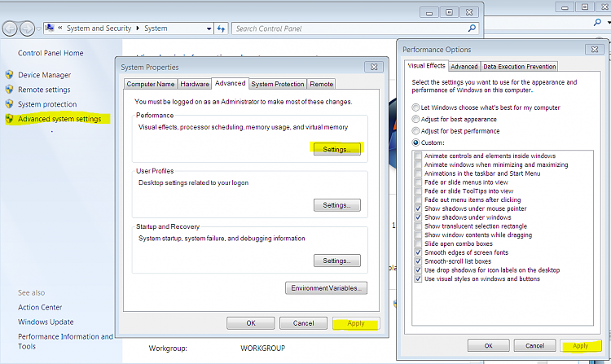Select the Visual Effects tab
611x364 pixels.
426,66
